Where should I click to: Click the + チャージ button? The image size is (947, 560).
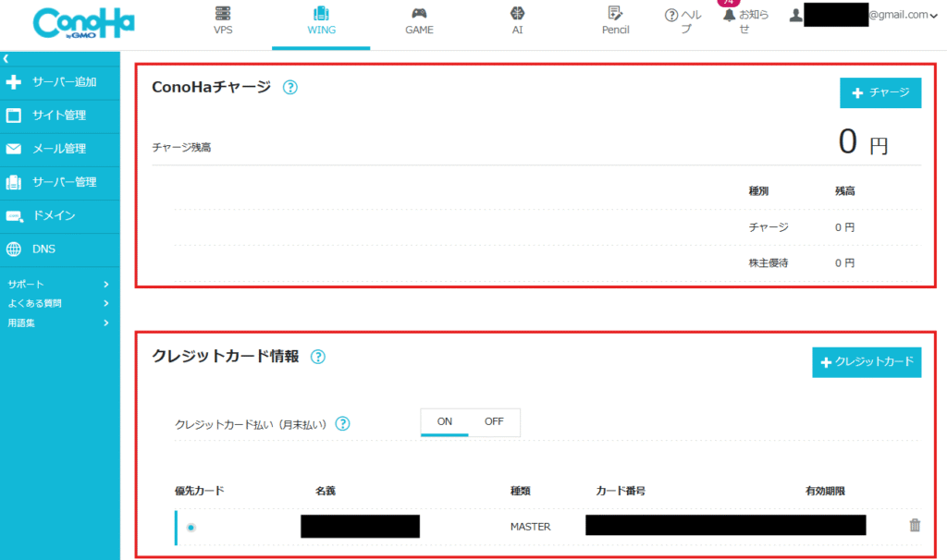pyautogui.click(x=880, y=93)
